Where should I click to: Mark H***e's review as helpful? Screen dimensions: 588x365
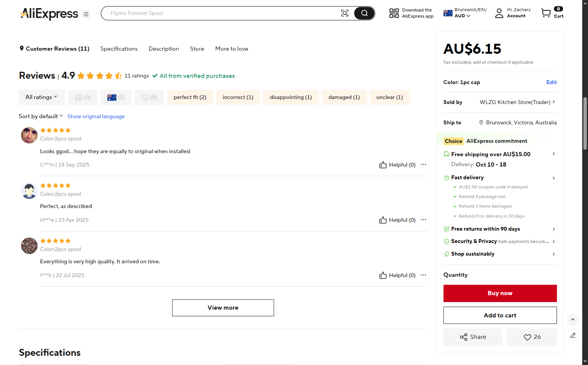(x=397, y=220)
